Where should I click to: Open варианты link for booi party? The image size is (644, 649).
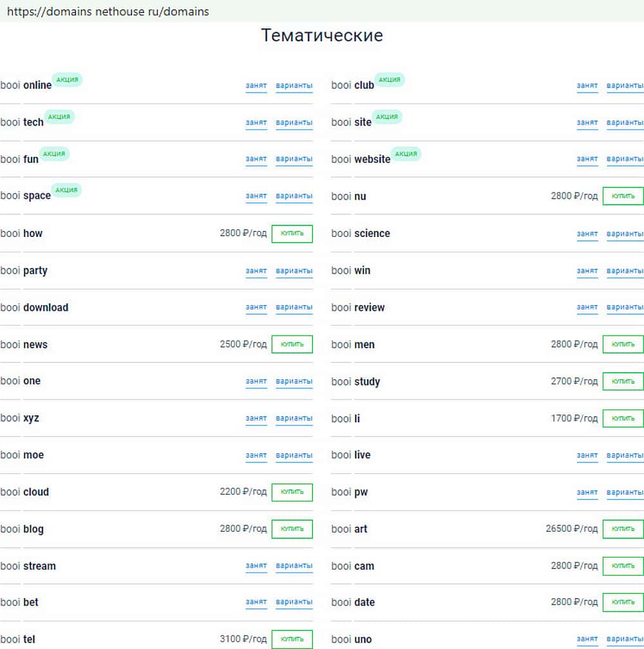(294, 270)
